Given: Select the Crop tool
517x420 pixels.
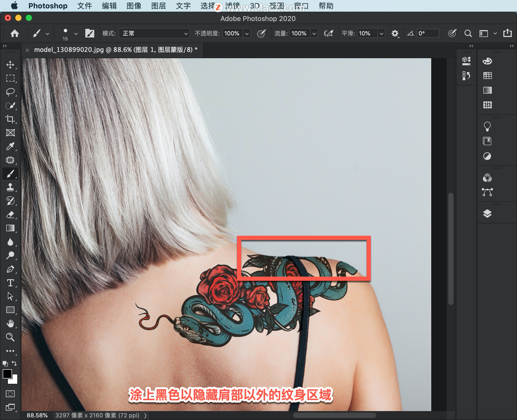Looking at the screenshot, I should [10, 119].
